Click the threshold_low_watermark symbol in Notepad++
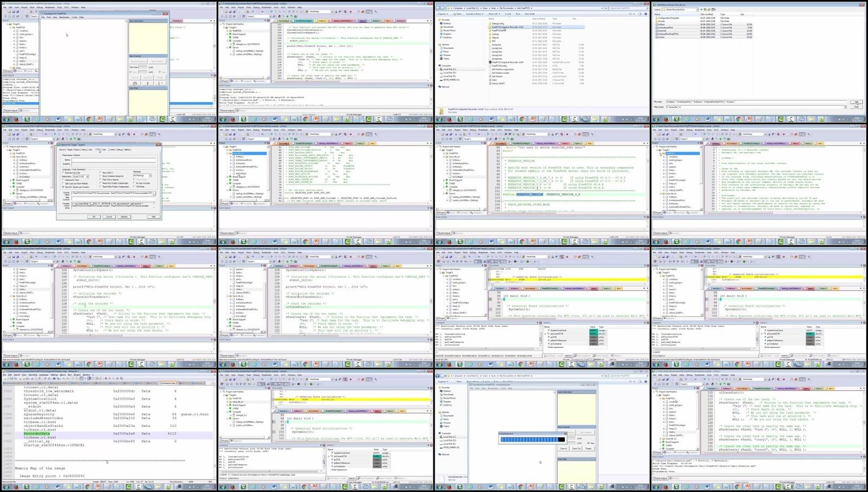This screenshot has height=492, width=868. click(49, 391)
